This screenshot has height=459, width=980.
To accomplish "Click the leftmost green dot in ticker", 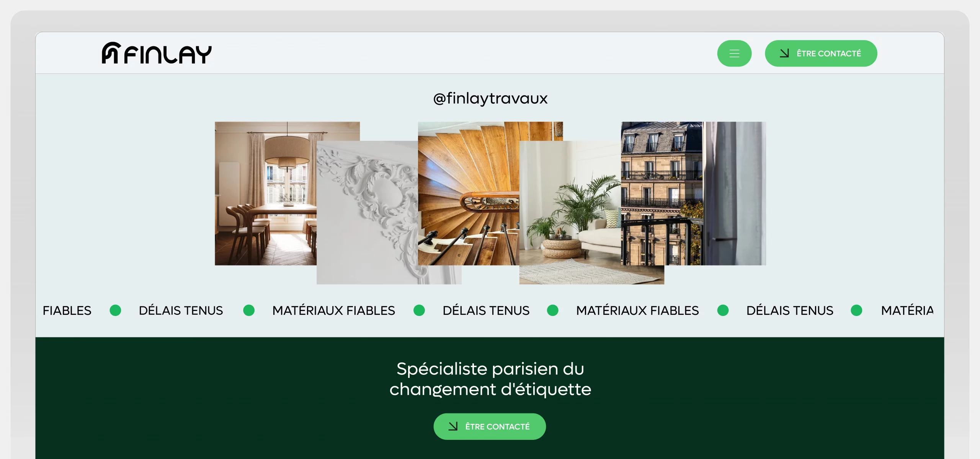I will click(x=115, y=310).
